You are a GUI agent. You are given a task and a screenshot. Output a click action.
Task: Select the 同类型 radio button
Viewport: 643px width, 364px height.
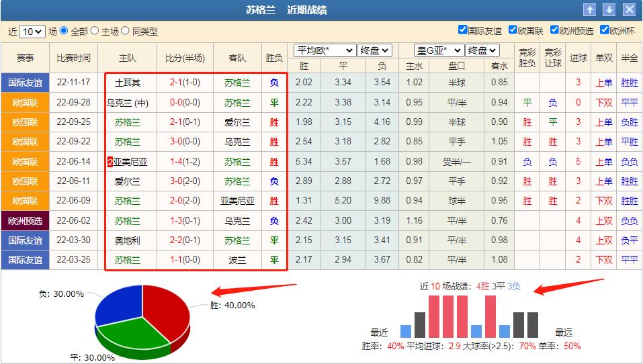[126, 31]
